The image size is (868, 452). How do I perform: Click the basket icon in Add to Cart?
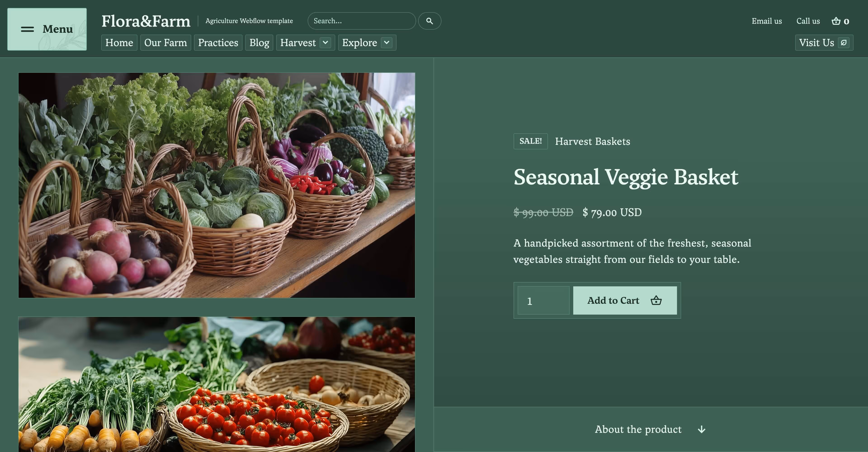(x=656, y=300)
